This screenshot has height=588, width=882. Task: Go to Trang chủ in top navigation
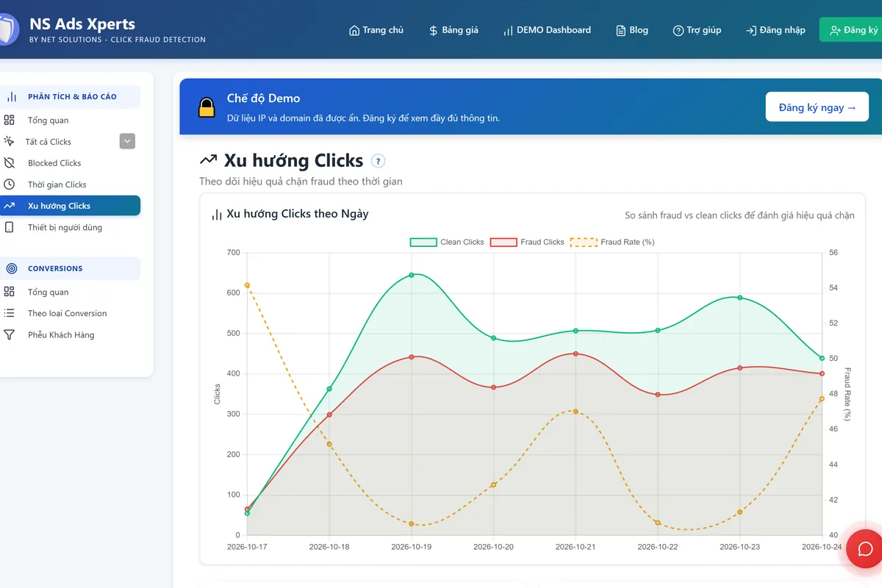pyautogui.click(x=376, y=30)
